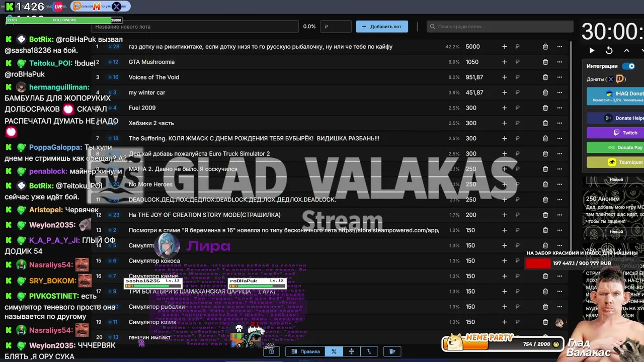Open the Tourniquet integration
644x362 pixels.
tap(615, 162)
